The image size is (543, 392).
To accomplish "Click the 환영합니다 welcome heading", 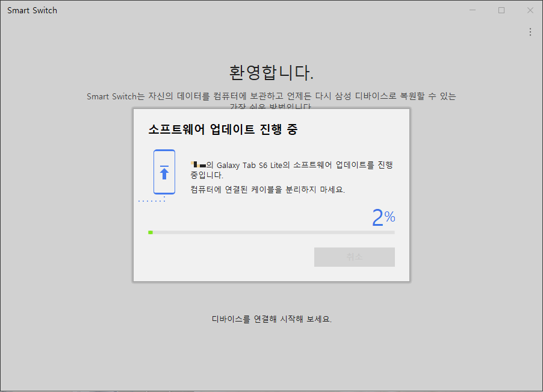I will [271, 73].
